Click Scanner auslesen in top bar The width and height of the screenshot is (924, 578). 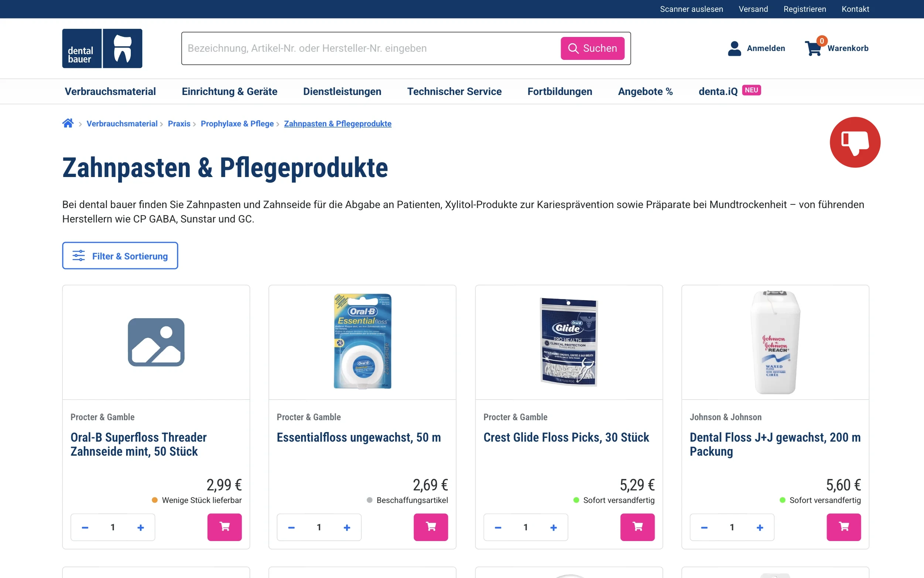(691, 9)
